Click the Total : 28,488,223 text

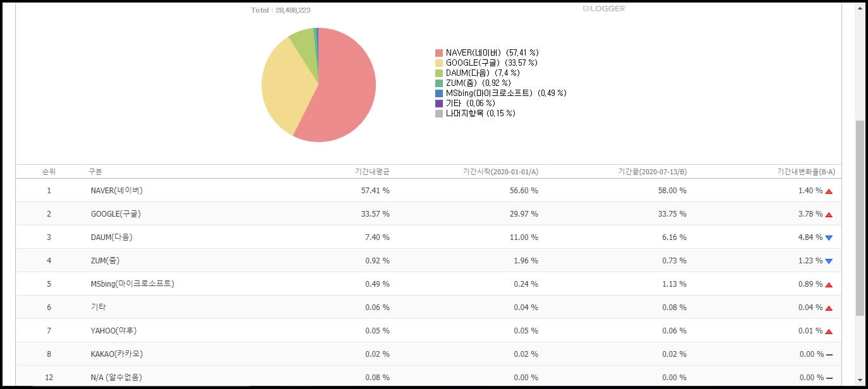pyautogui.click(x=280, y=10)
